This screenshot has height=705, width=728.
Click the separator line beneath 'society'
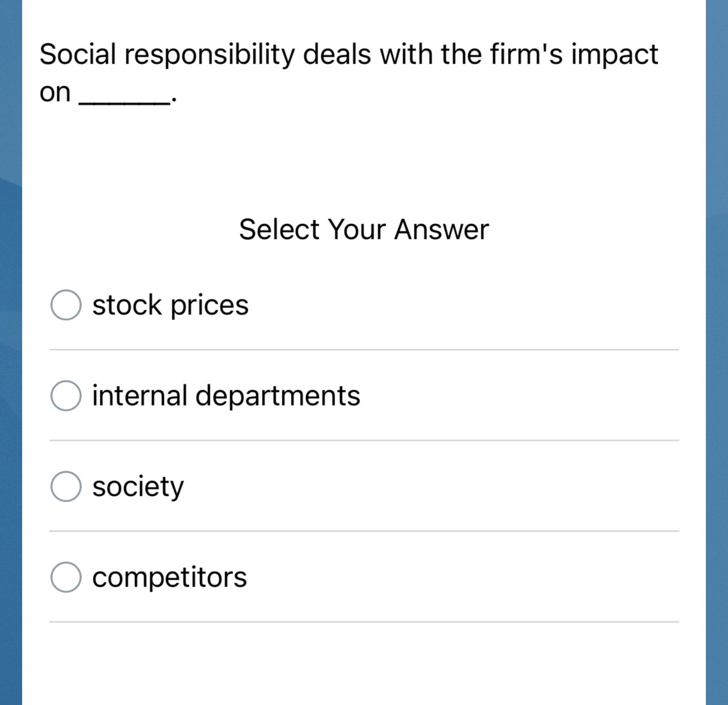coord(364,531)
